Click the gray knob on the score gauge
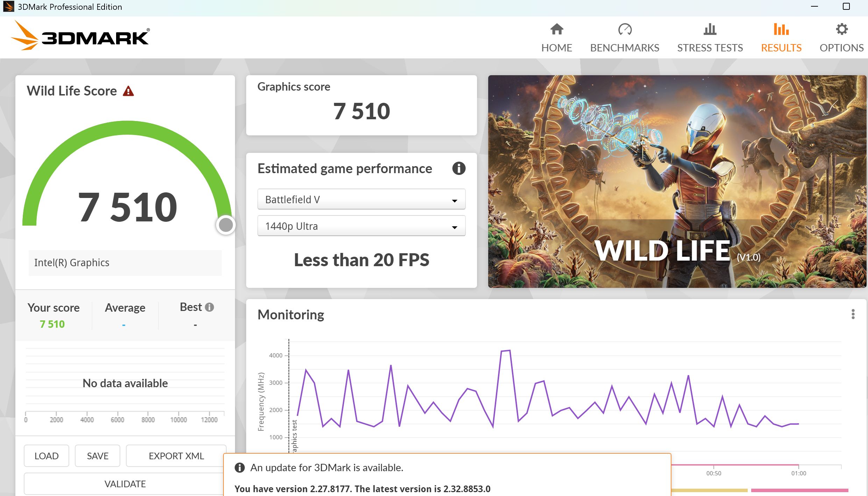 coord(226,225)
